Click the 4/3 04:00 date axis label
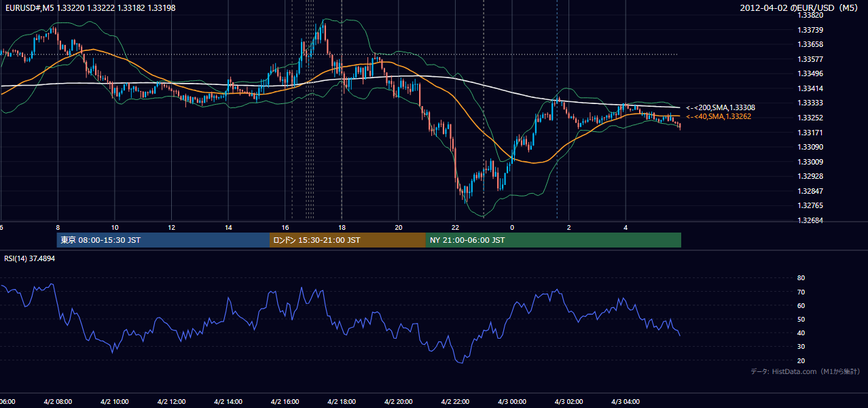The height and width of the screenshot is (408, 868). click(x=626, y=402)
